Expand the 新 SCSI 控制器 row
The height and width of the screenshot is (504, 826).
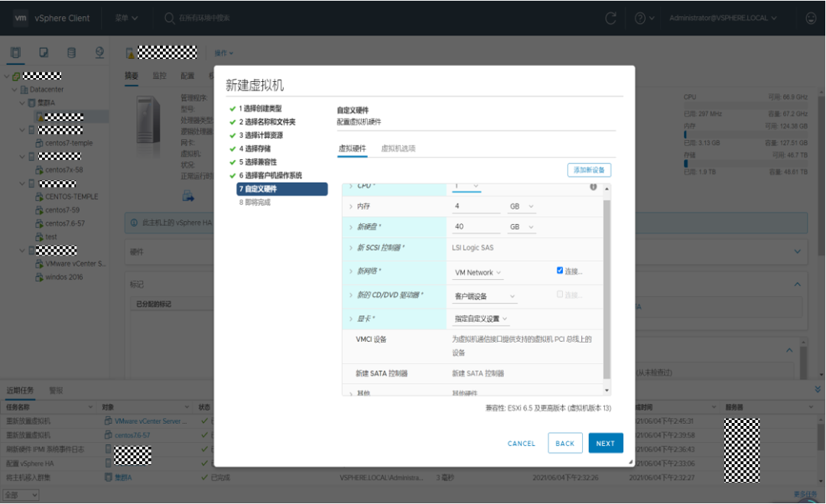pos(351,248)
